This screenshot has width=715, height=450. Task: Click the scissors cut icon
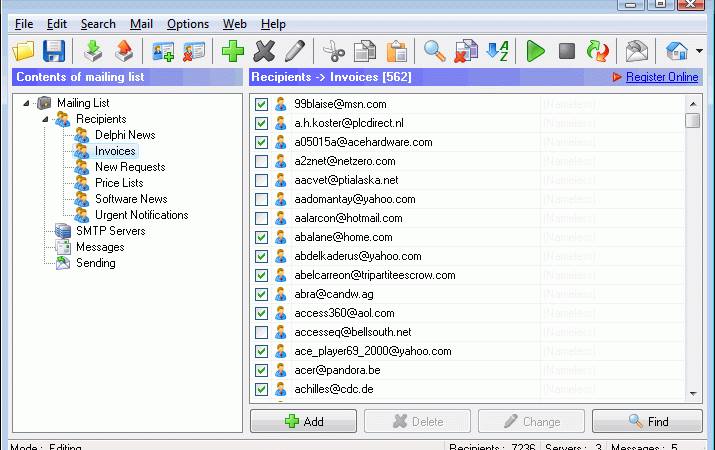[334, 51]
